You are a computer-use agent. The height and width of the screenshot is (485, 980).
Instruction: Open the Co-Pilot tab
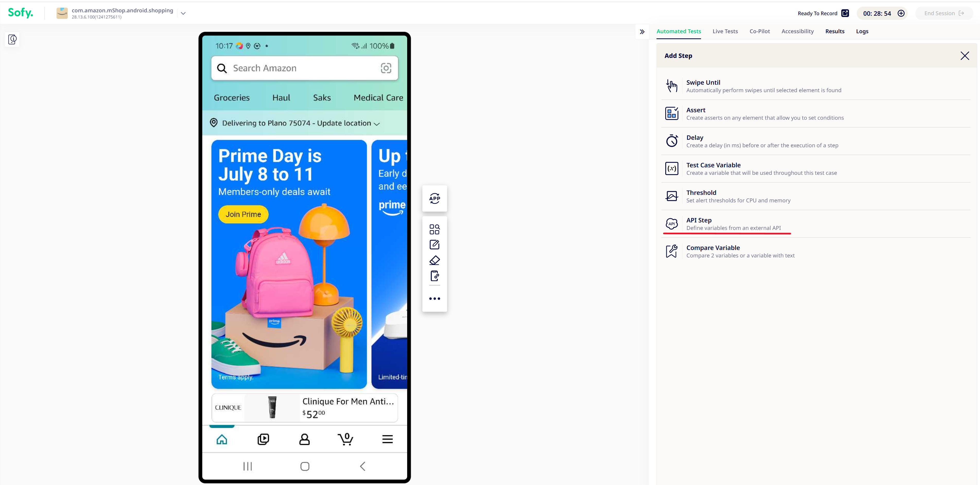759,32
